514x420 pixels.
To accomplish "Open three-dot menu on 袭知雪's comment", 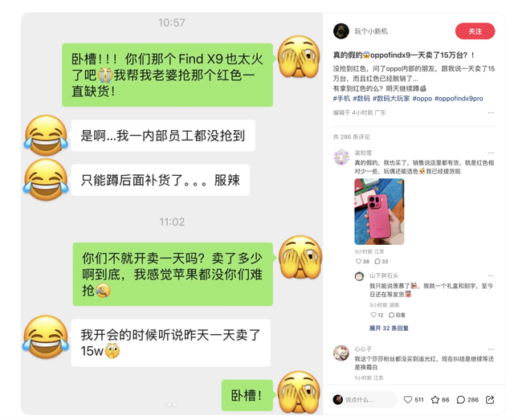I will point(491,153).
